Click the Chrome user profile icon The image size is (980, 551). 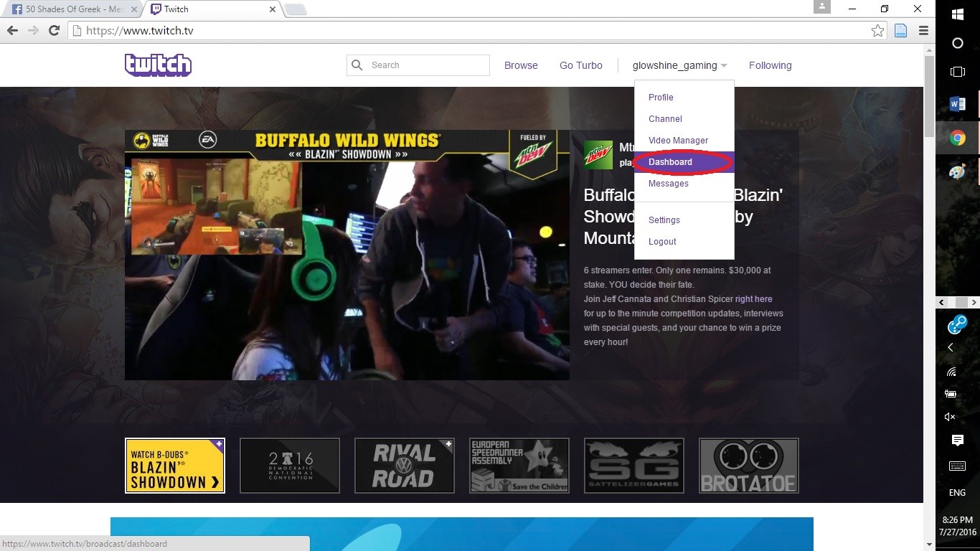[821, 6]
